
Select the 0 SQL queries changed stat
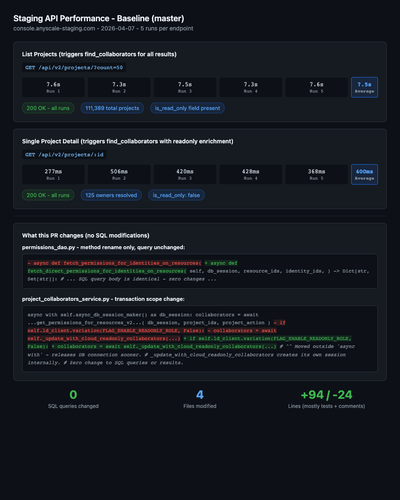73,399
